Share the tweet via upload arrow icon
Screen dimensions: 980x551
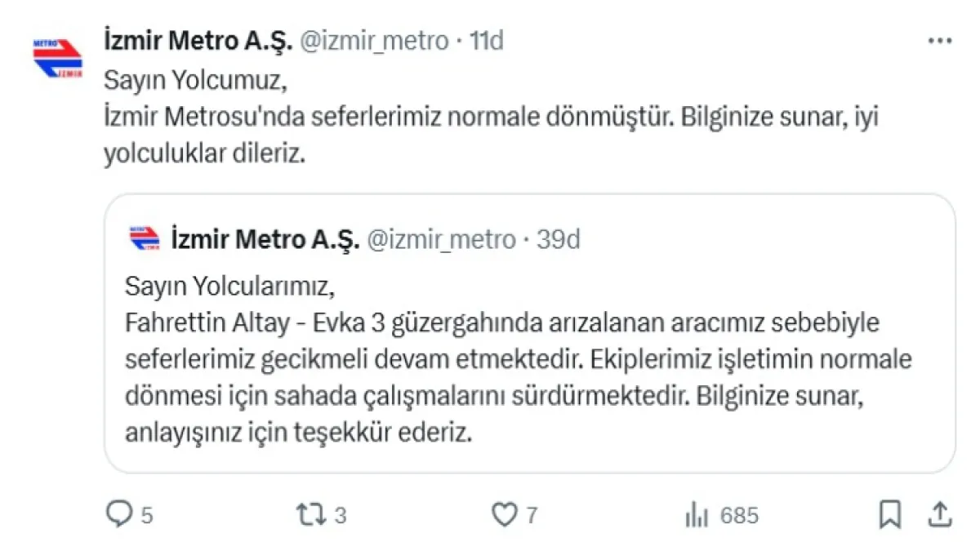(x=940, y=514)
